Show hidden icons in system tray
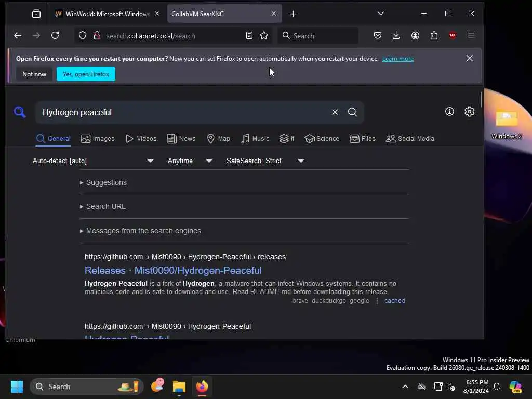This screenshot has height=399, width=532. tap(405, 387)
